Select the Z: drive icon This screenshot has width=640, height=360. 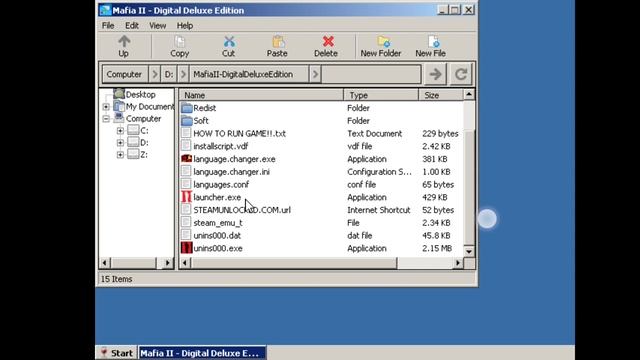pos(133,154)
